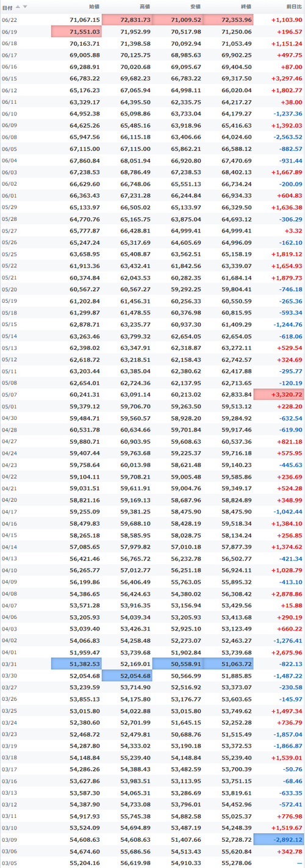Click the 終値 column header
Image resolution: width=305 pixels, height=868 pixels.
[x=245, y=6]
